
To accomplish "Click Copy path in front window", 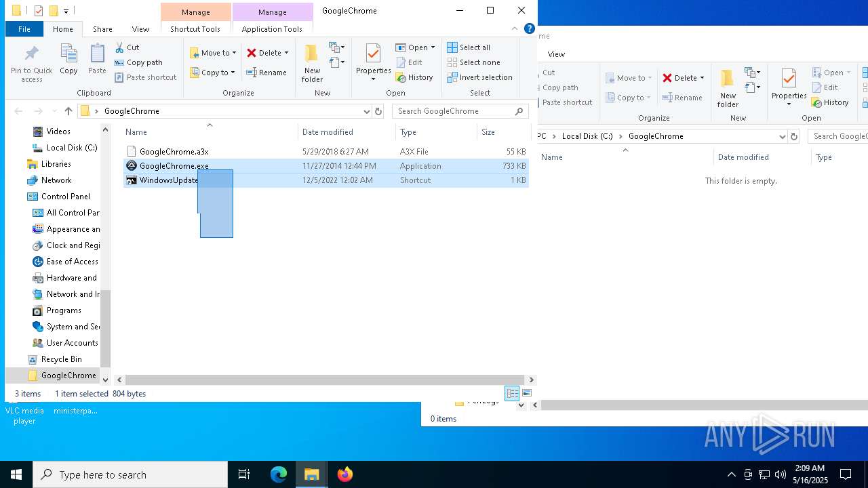I will tap(138, 62).
